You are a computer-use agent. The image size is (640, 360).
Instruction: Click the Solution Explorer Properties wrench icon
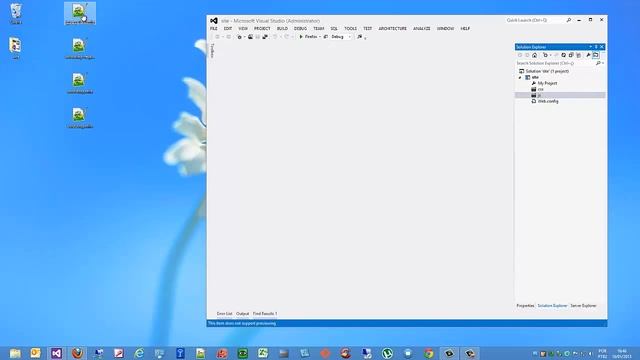(x=588, y=55)
